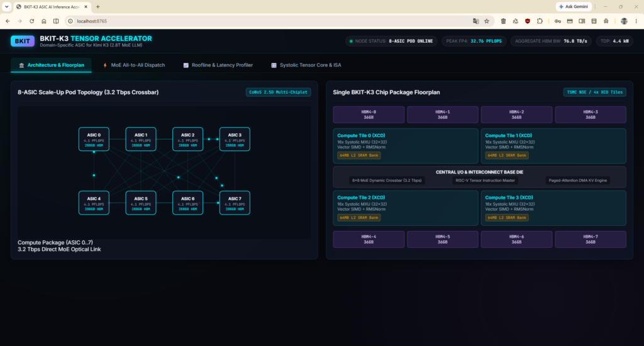Go back using the browser back arrow
Screen dimensions: 644x346
8,21
